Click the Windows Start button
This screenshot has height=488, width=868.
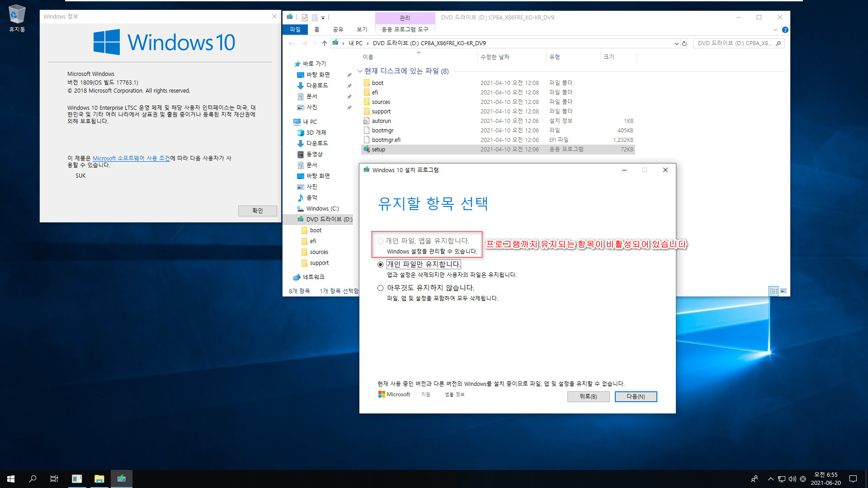[11, 479]
